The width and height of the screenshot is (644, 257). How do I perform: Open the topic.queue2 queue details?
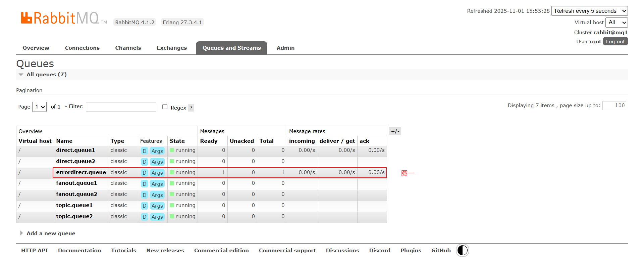click(74, 216)
